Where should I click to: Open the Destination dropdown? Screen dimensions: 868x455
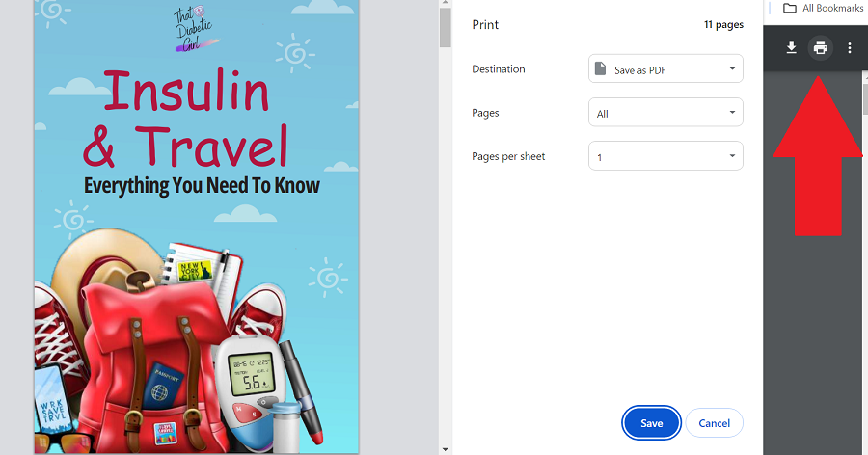pos(665,68)
